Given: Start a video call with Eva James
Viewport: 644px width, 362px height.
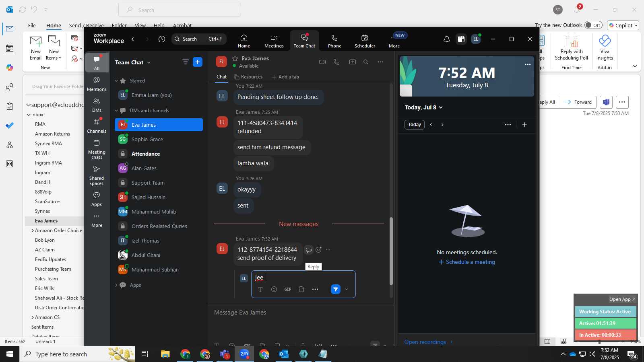Looking at the screenshot, I should pos(322,62).
